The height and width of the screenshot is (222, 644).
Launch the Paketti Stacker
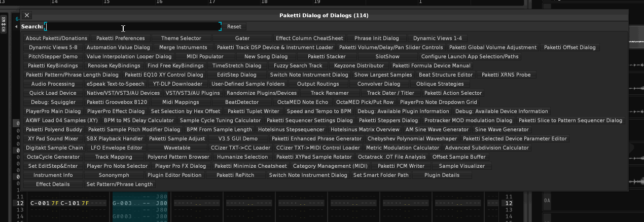[x=327, y=57]
